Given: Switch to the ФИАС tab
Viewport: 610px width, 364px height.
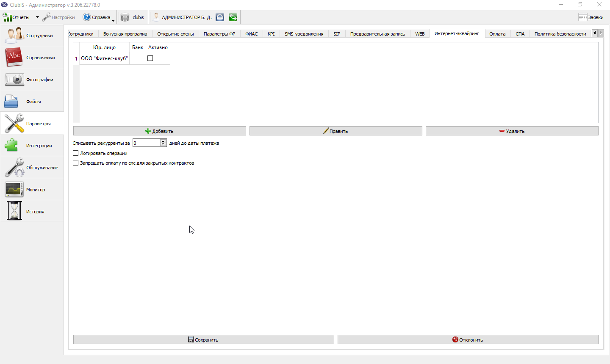Looking at the screenshot, I should (x=252, y=34).
